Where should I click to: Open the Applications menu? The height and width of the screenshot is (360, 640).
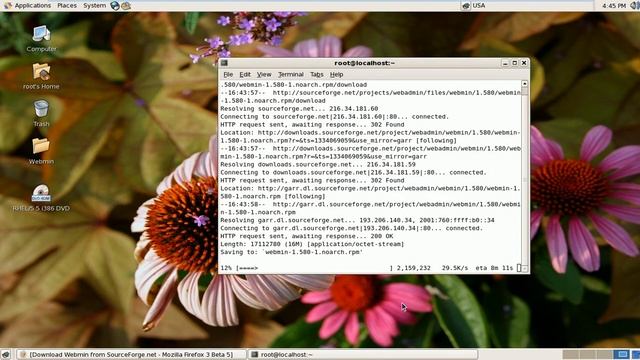(x=28, y=5)
